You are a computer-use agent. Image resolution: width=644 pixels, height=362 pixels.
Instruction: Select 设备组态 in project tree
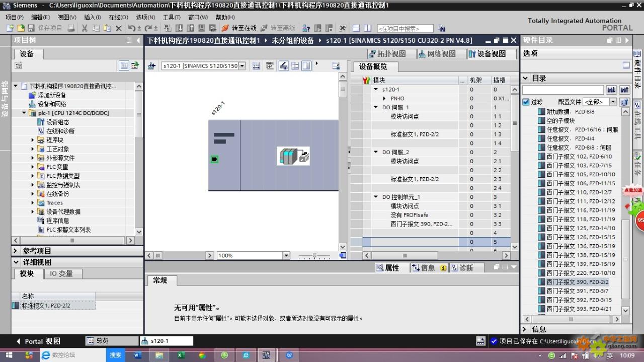57,122
